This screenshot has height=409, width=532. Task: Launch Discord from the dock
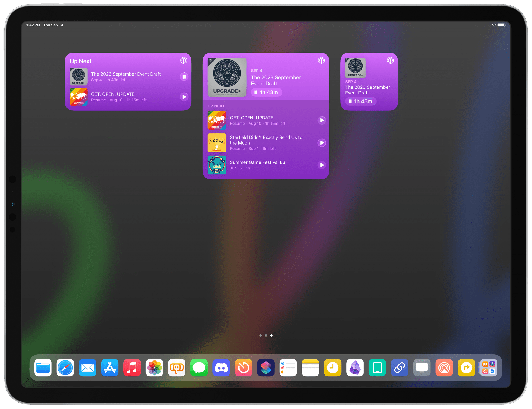tap(221, 367)
